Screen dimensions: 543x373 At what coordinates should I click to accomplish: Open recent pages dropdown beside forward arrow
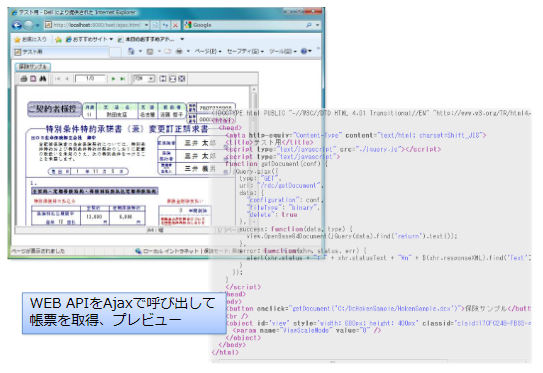point(37,25)
